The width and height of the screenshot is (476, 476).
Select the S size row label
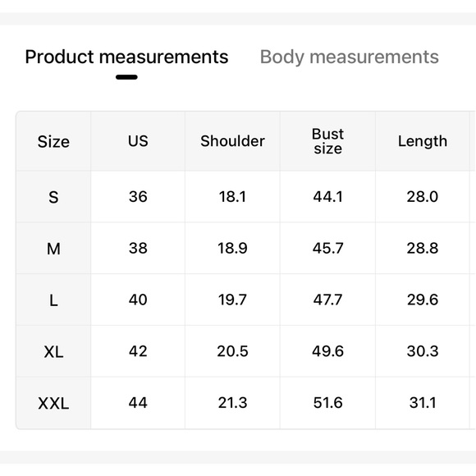[53, 197]
